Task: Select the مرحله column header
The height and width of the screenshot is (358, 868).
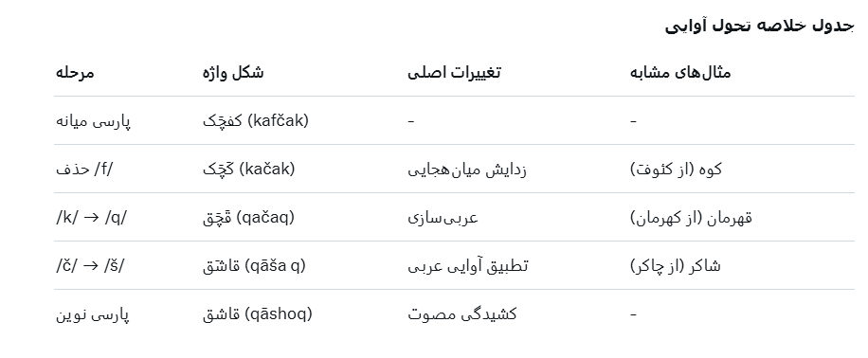Action: 75,73
